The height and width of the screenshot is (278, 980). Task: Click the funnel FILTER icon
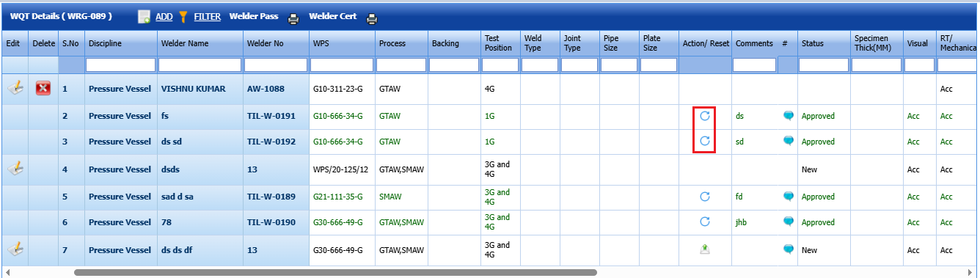tap(183, 16)
